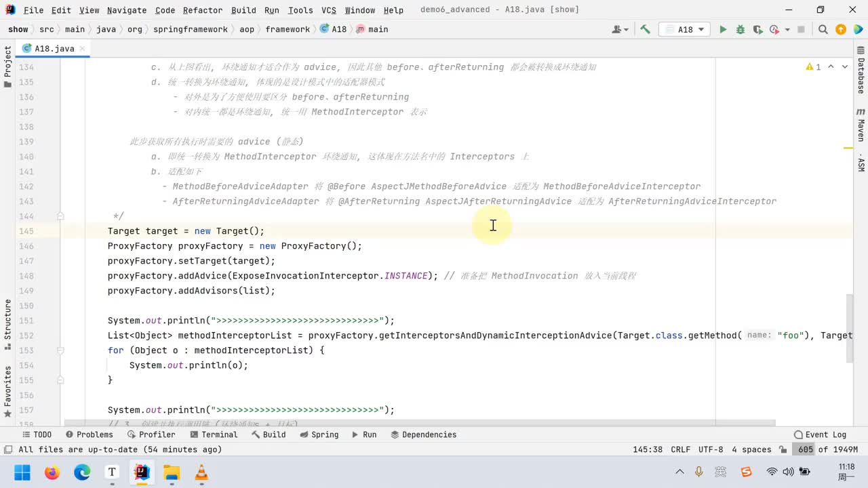This screenshot has height=488, width=868.
Task: Open the Dependencies tool window
Action: click(x=424, y=434)
